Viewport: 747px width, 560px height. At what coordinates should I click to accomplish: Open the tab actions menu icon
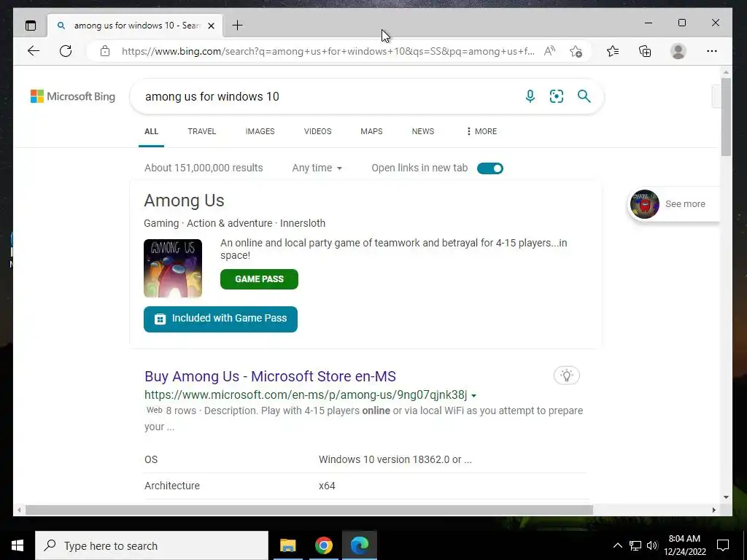[31, 26]
